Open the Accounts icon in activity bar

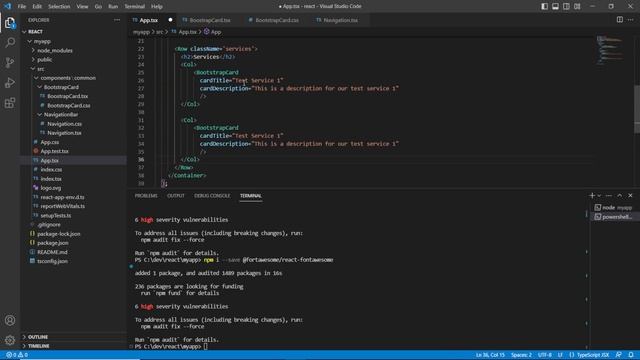10,320
